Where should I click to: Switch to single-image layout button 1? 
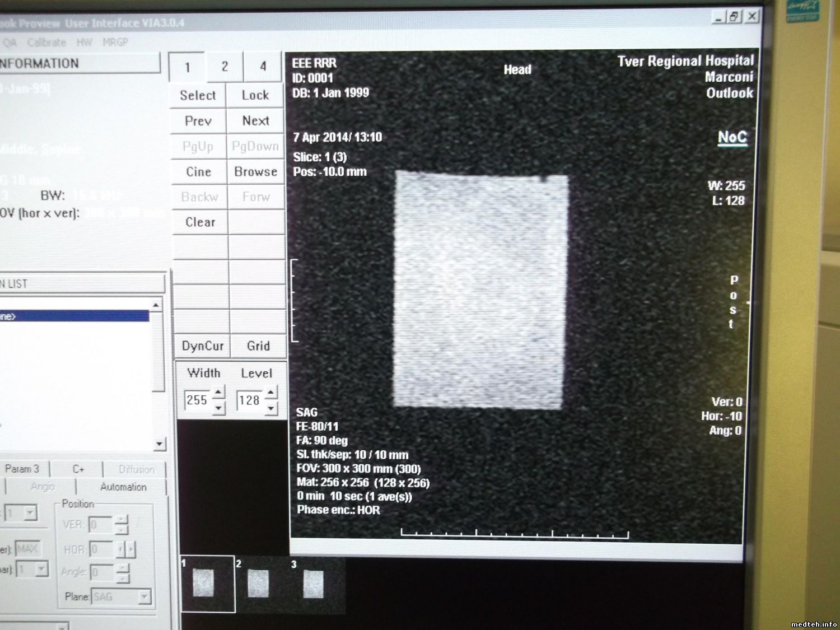188,67
